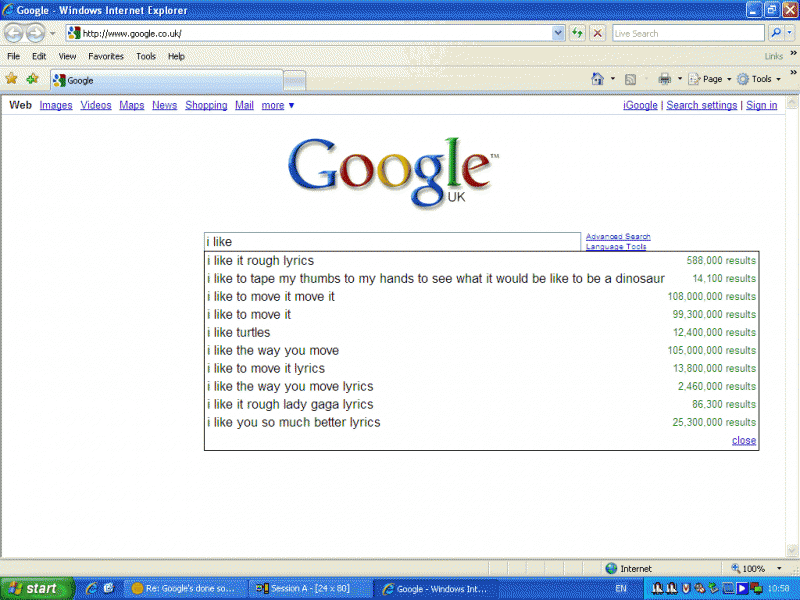Open the Page dropdown in the command bar
The image size is (800, 600).
710,79
